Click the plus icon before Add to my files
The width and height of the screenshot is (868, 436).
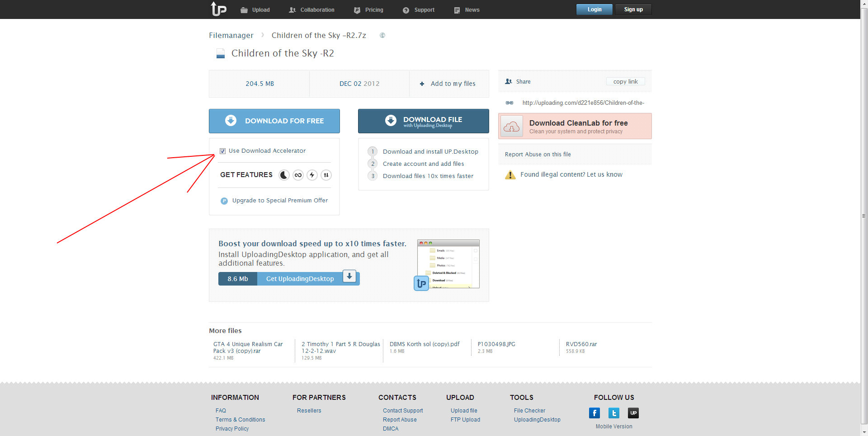422,84
